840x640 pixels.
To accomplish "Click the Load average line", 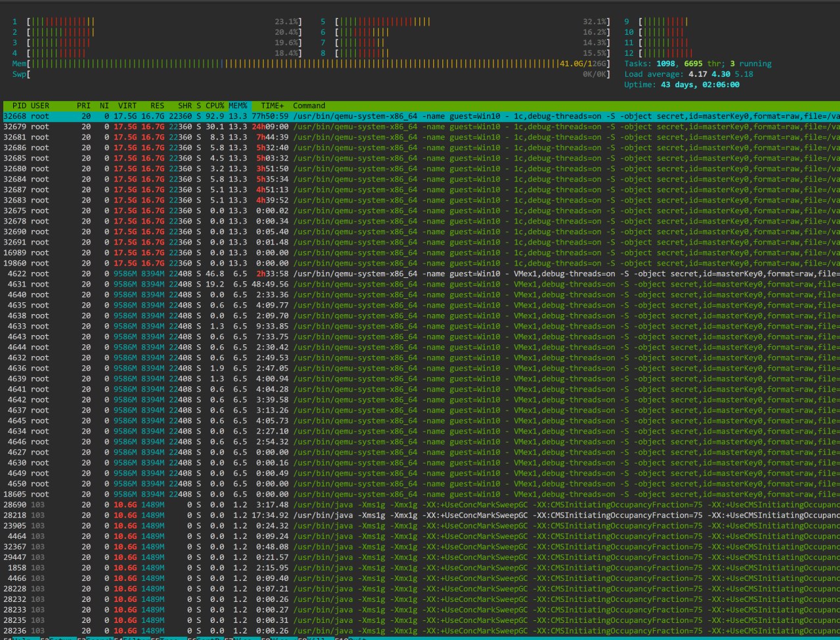I will click(x=688, y=74).
